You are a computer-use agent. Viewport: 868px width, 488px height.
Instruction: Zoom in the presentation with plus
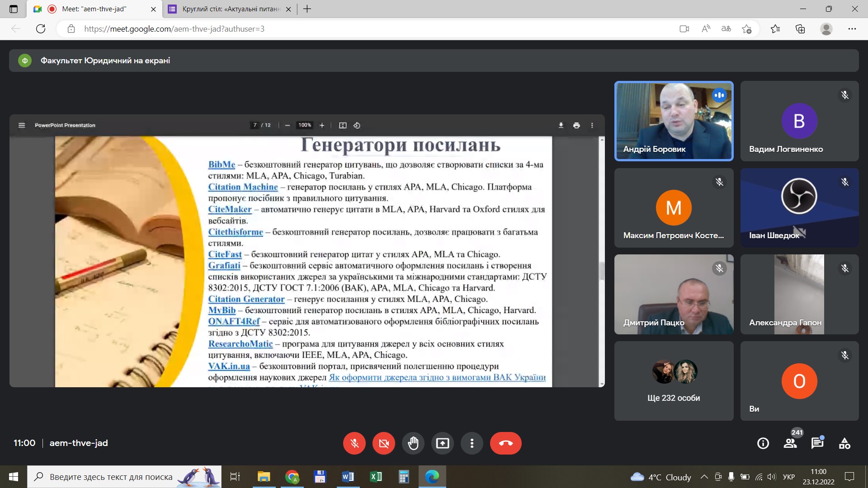[x=322, y=125]
